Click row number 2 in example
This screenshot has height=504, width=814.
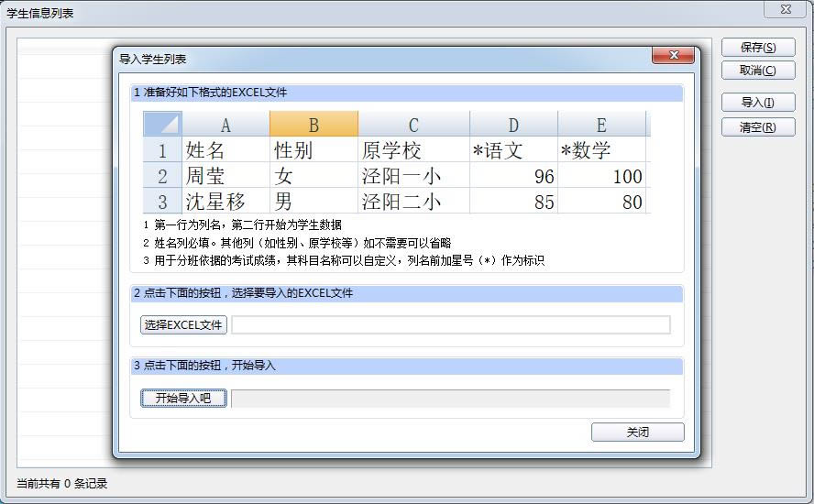coord(162,175)
